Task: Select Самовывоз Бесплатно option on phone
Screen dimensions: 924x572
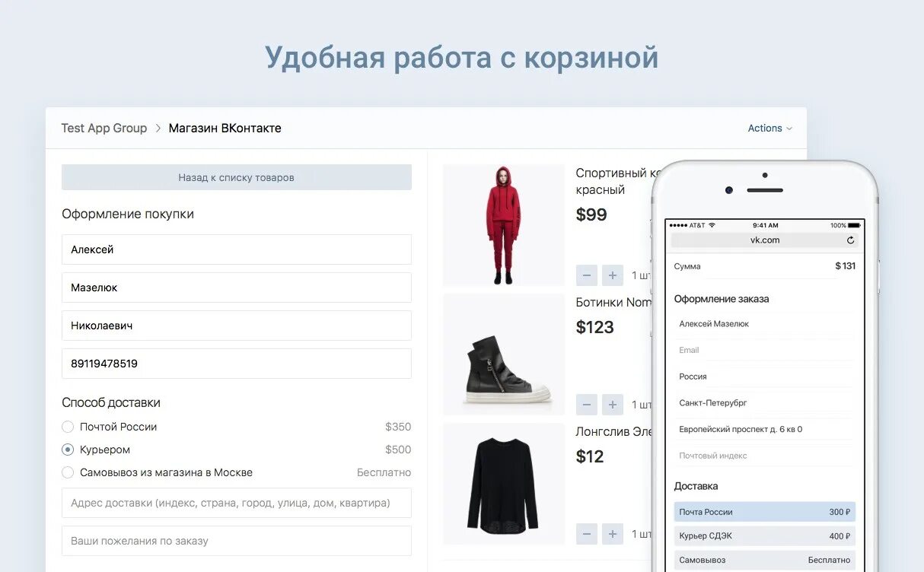Action: [x=765, y=560]
